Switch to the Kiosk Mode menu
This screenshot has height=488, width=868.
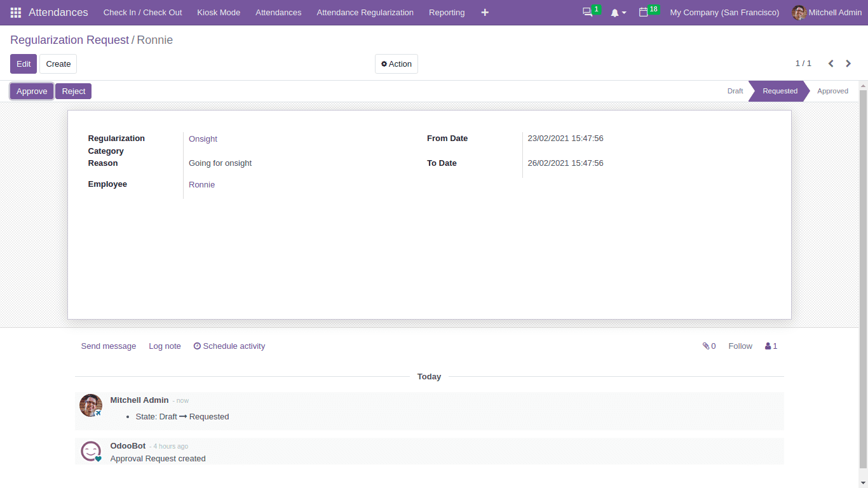tap(218, 12)
